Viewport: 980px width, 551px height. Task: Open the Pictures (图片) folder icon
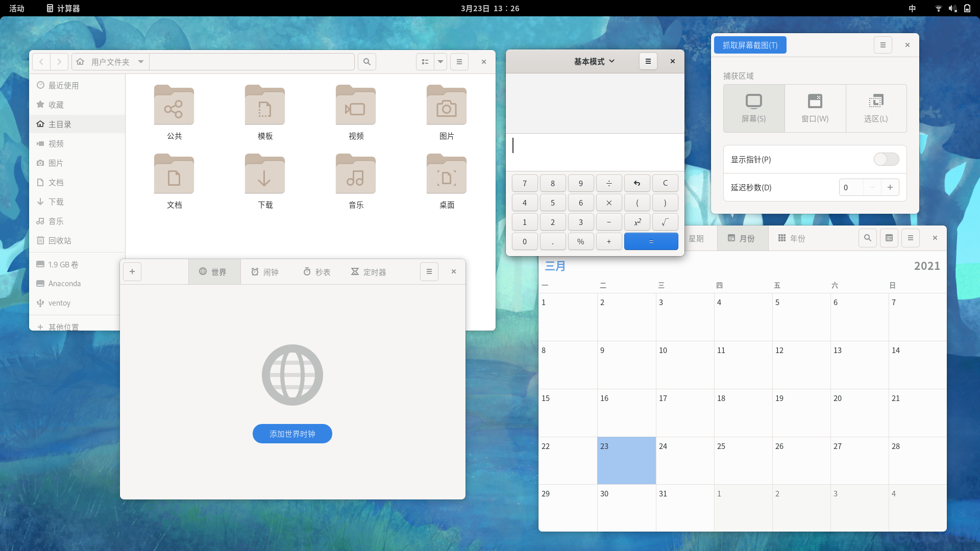coord(446,106)
